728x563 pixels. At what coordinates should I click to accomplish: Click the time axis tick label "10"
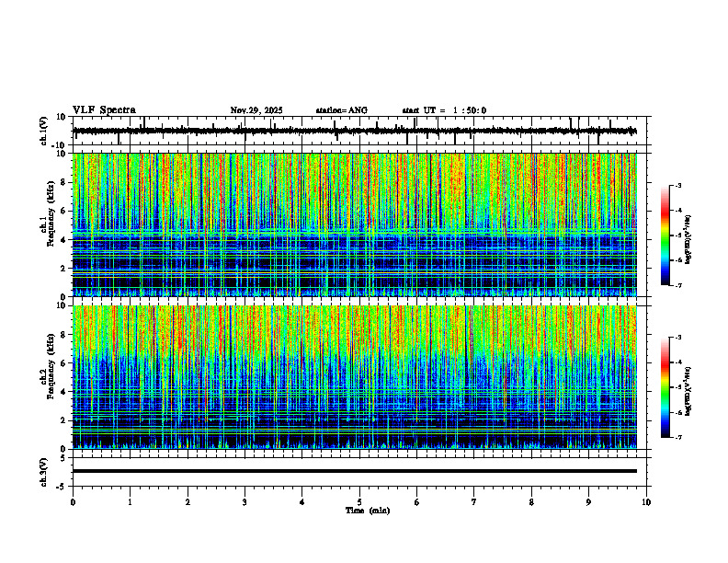[x=646, y=502]
